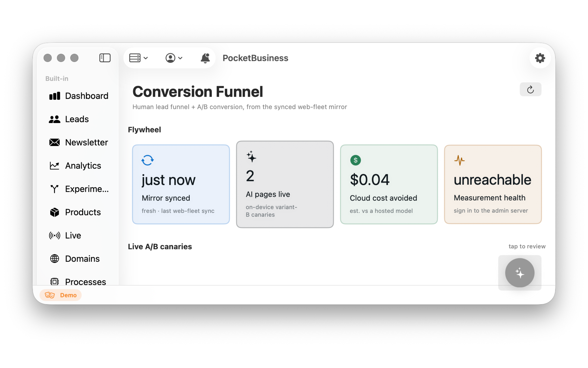Image resolution: width=588 pixels, height=368 pixels.
Task: Click the Experiments fork icon
Action: (55, 189)
